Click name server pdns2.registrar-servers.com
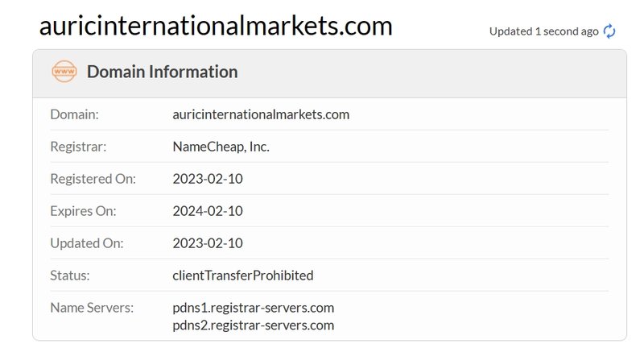This screenshot has width=644, height=348. 253,325
